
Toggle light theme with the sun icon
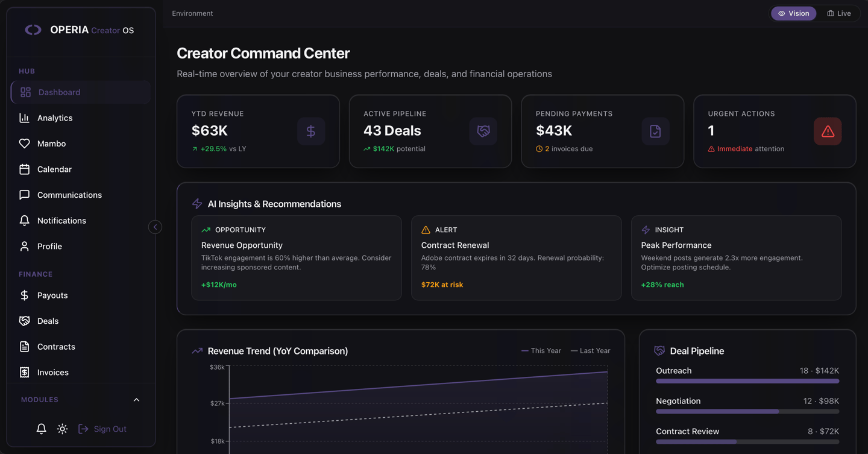pos(62,429)
